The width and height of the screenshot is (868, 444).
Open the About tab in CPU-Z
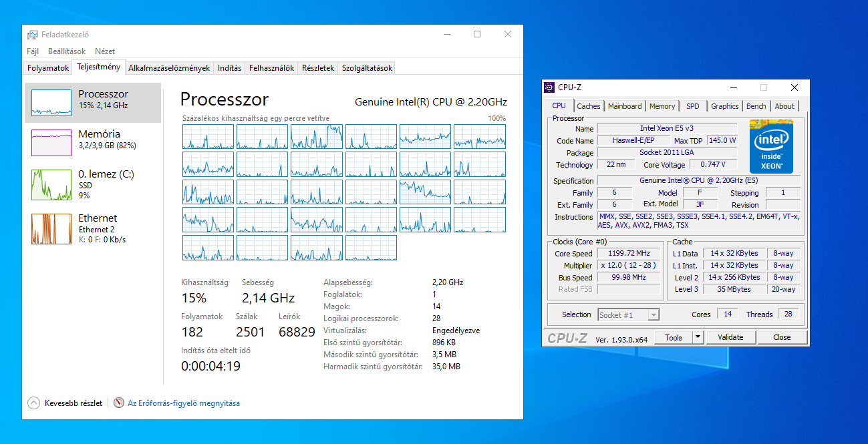[x=784, y=106]
